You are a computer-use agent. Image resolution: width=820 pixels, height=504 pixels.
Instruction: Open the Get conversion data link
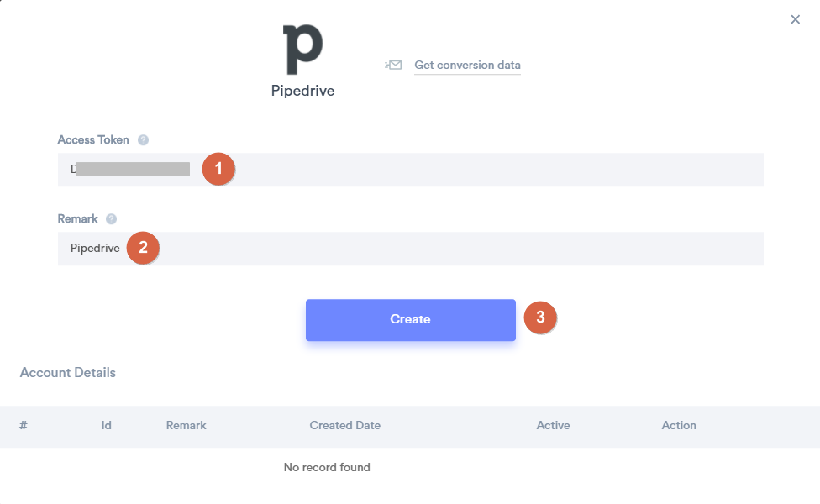pos(467,65)
